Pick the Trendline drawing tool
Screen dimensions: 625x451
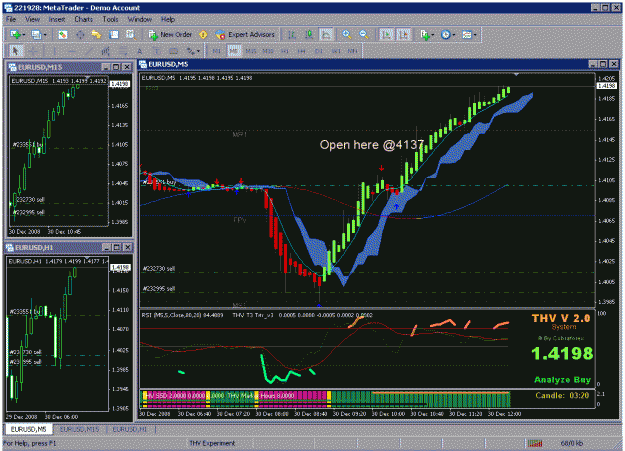tap(88, 51)
